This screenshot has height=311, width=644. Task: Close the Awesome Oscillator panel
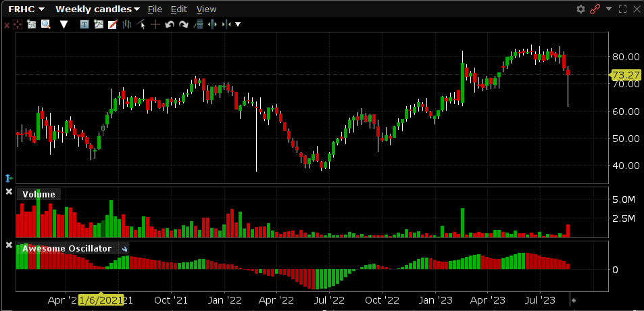coord(9,245)
